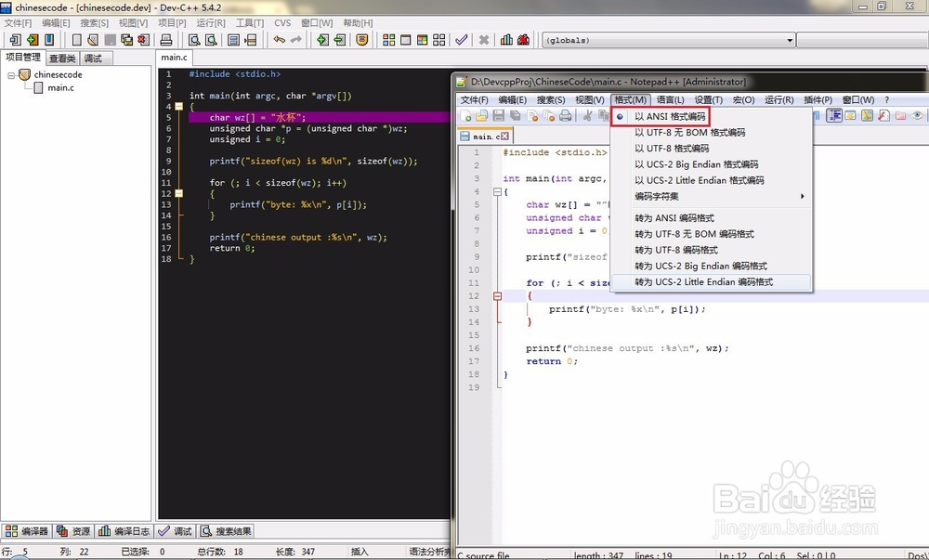The image size is (929, 560).
Task: Open the members dropdown right of (globals)
Action: [862, 40]
